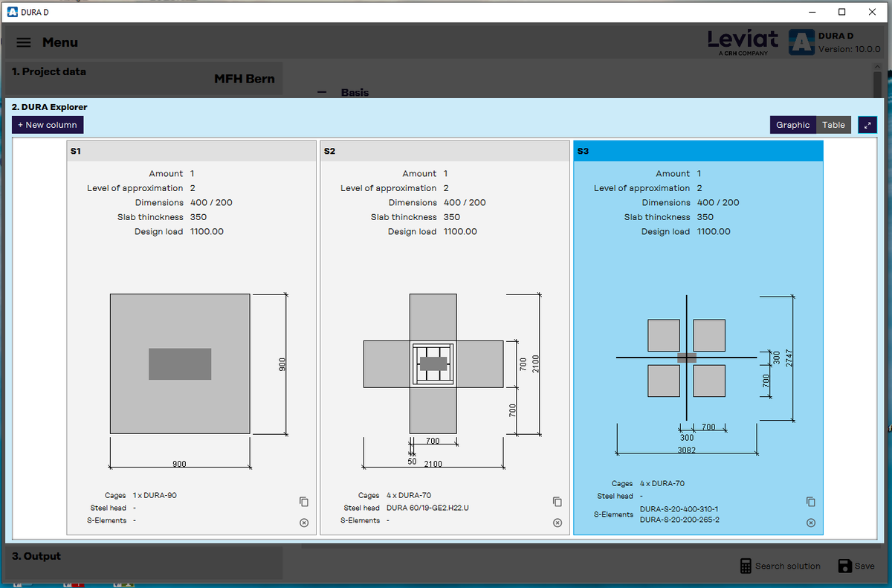This screenshot has height=588, width=892.
Task: Click the Leviat company logo
Action: click(743, 42)
